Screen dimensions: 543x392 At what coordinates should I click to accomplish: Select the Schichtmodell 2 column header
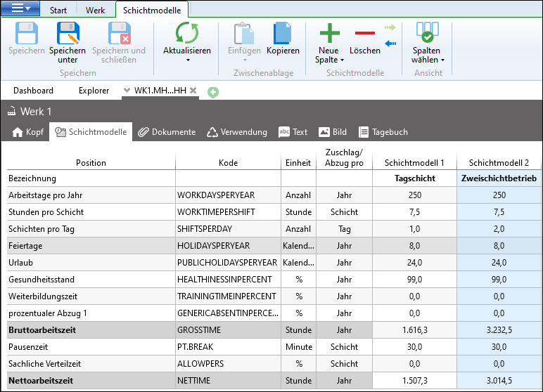499,162
